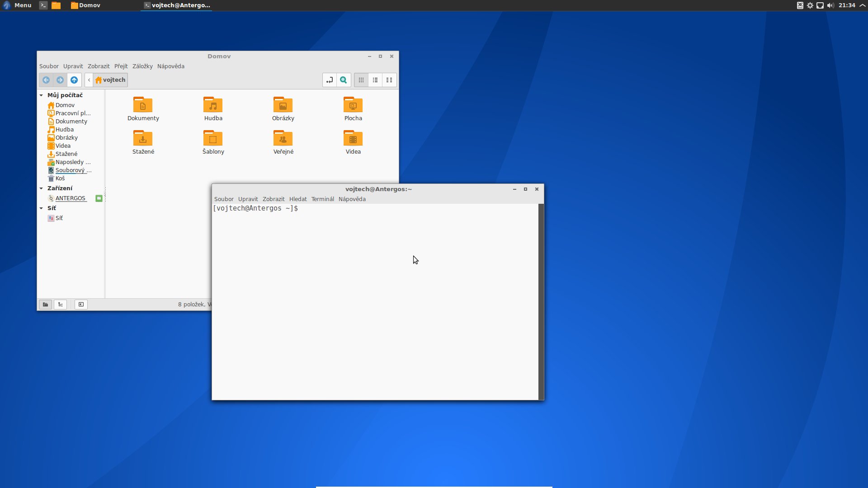Open Přejít menu in file manager
868x488 pixels.
pos(121,66)
